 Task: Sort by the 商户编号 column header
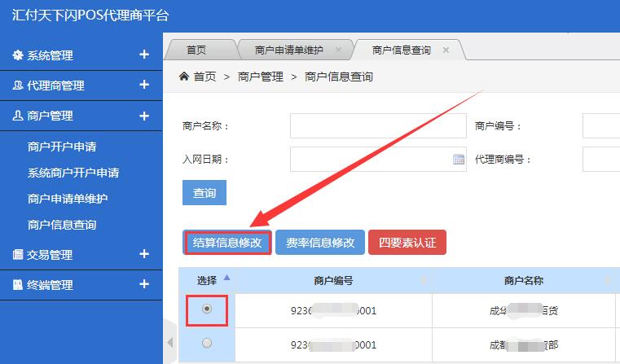click(333, 281)
